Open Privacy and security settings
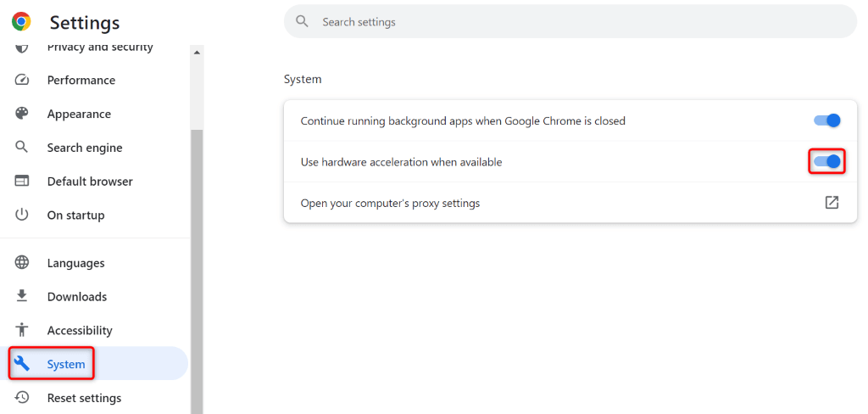868x414 pixels. pos(99,48)
